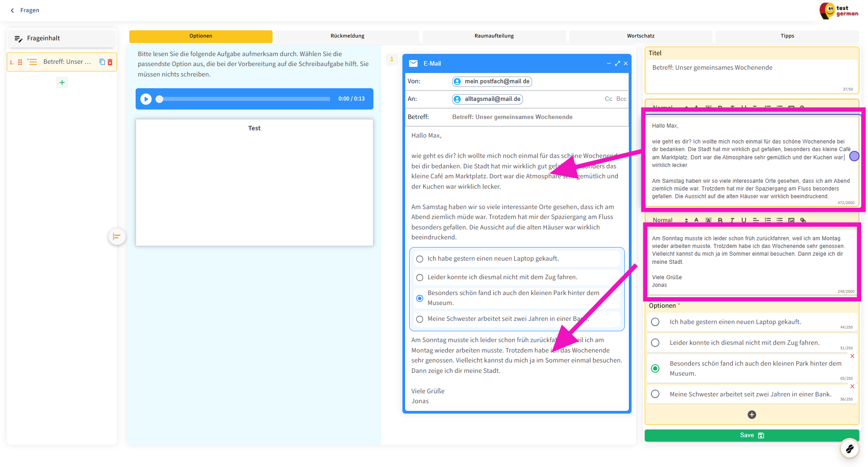Screen dimensions: 868x467
Task: Apply bold in the Sonntag text editor toolbar
Action: point(720,220)
